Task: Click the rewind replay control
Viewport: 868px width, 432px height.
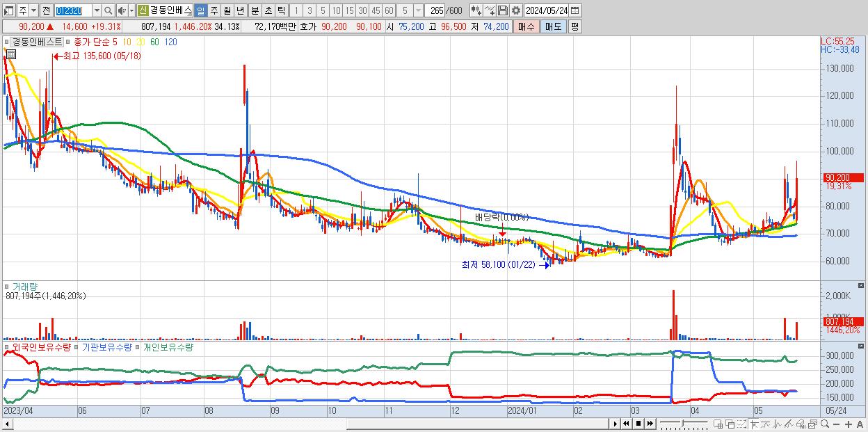Action: coord(626,424)
